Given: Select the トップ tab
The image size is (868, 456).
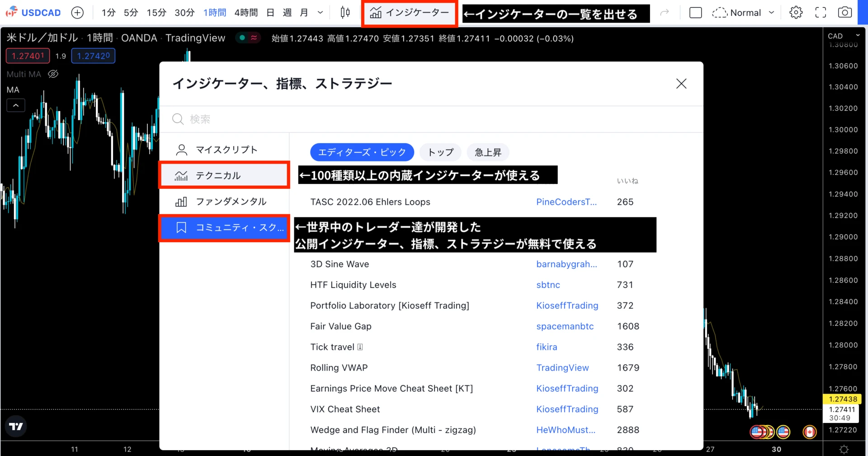Looking at the screenshot, I should pos(440,152).
